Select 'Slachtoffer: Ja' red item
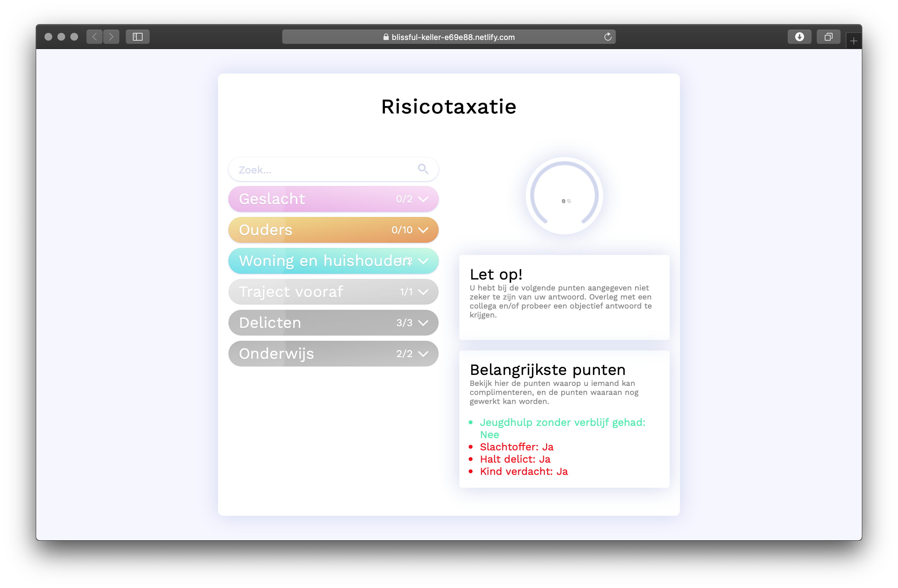Image resolution: width=898 pixels, height=588 pixels. coord(516,446)
